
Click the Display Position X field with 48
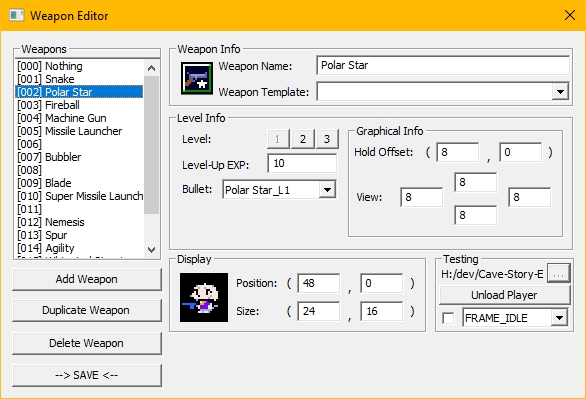coord(319,283)
